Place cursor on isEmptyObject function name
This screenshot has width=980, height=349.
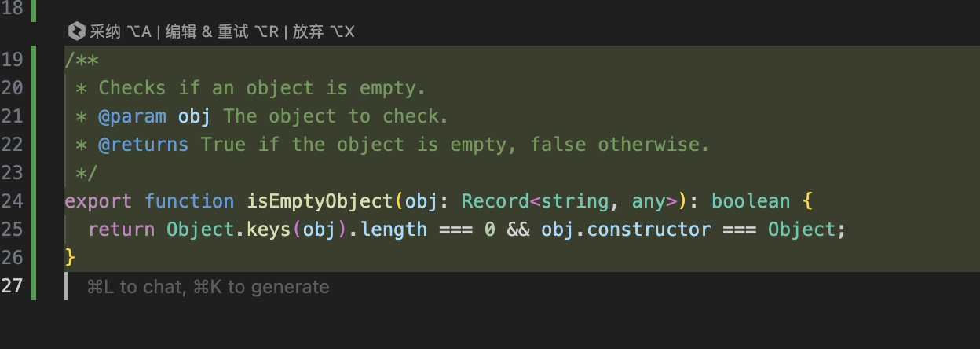pos(320,201)
